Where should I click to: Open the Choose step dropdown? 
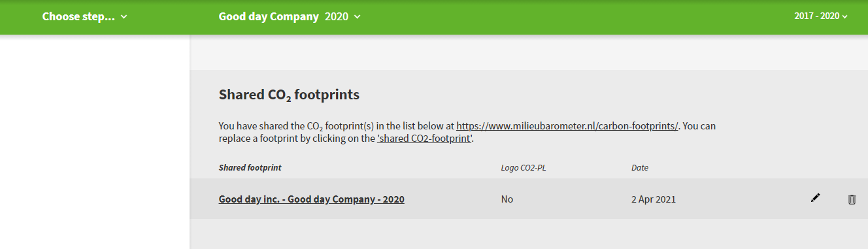84,16
